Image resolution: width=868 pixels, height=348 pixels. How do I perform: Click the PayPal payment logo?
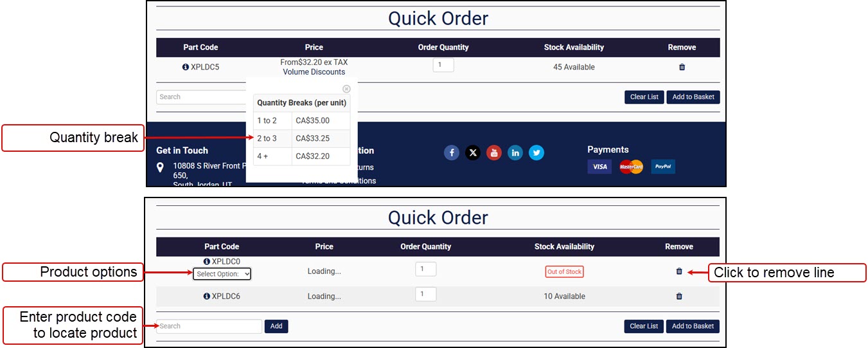tap(663, 167)
